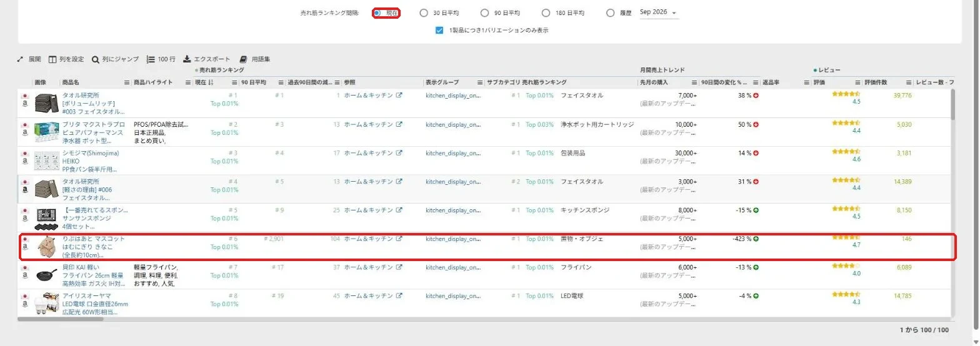Viewport: 980px width, 346px height.
Task: Click the ブリタ product thumbnail
Action: point(46,132)
